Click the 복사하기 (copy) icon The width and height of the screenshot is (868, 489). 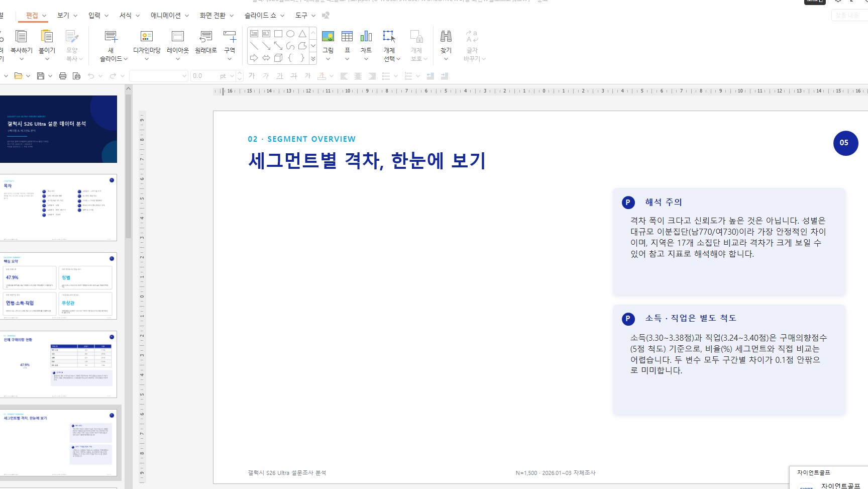21,37
